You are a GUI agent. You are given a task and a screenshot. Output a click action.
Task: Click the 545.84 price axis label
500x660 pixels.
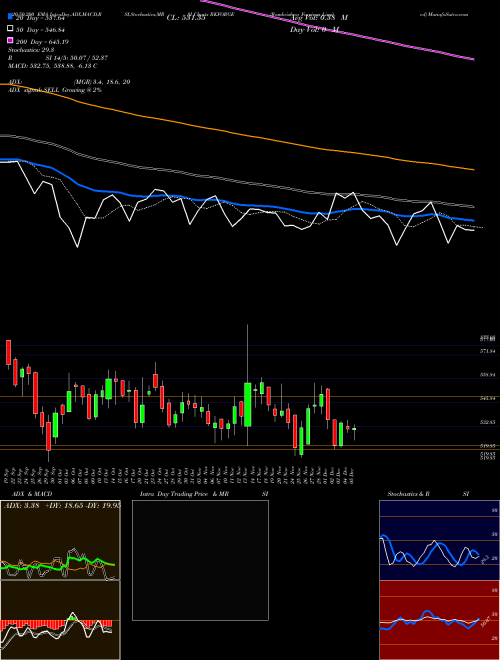click(x=487, y=398)
